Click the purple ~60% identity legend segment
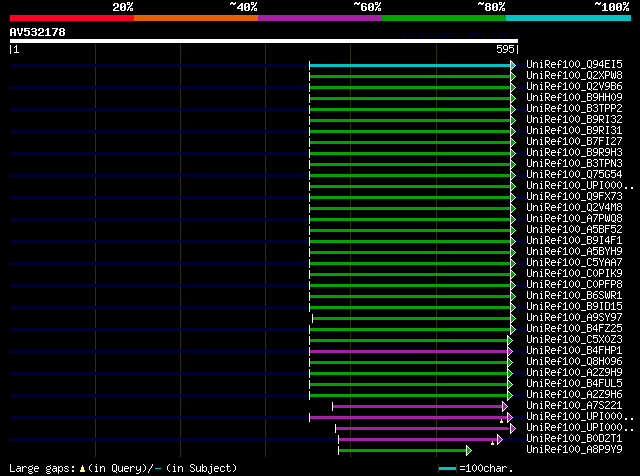The image size is (640, 476). [x=320, y=18]
